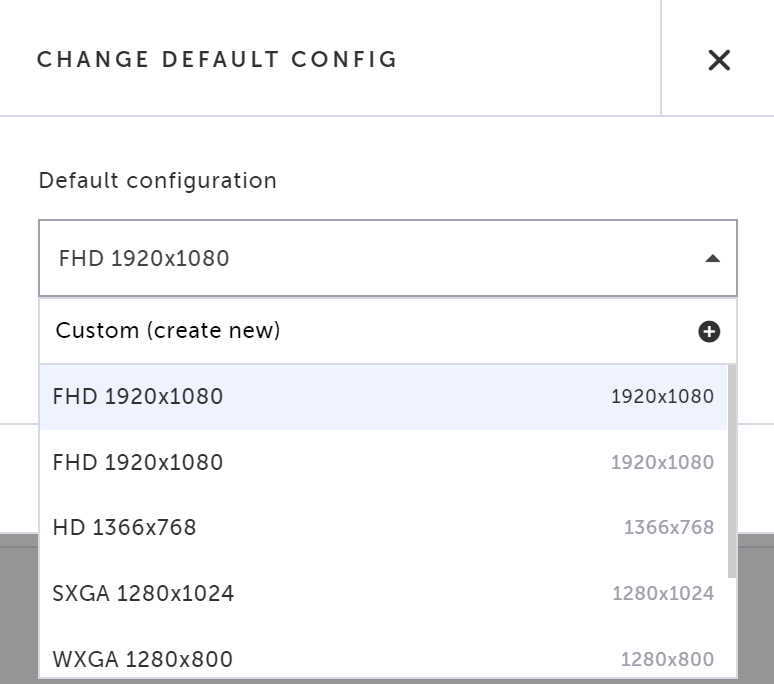Click the plus icon to create custom config
The image size is (774, 684).
[x=709, y=331]
